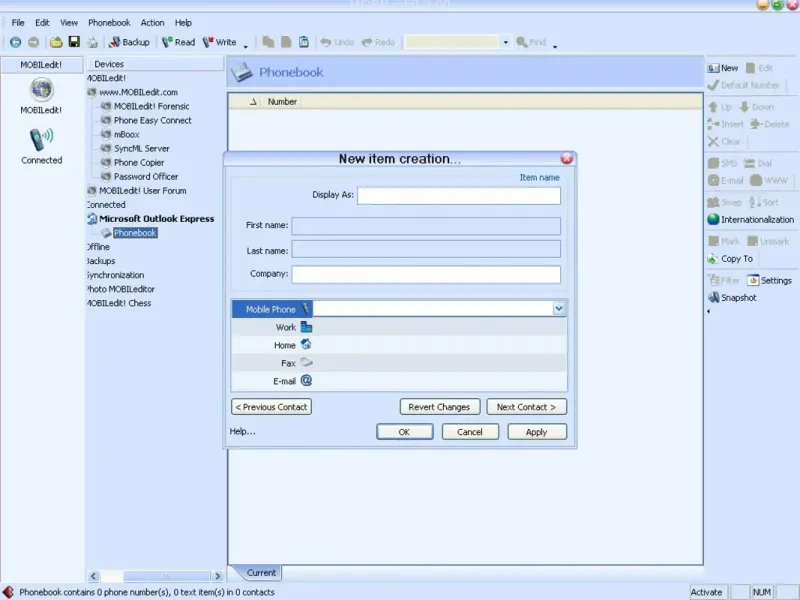
Task: Click the Revert Changes button
Action: coord(440,407)
